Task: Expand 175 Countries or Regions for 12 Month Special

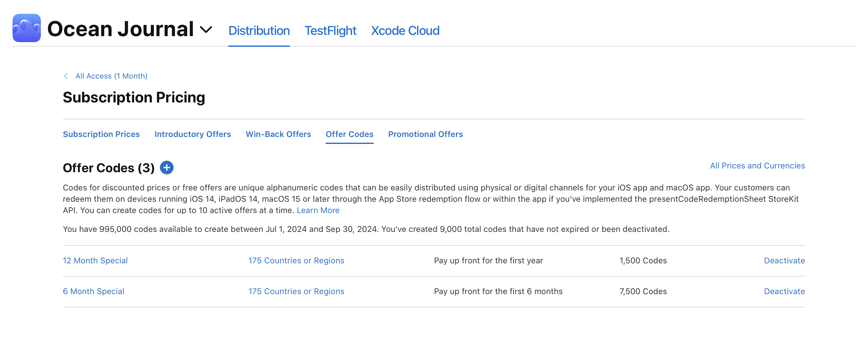Action: pos(296,260)
